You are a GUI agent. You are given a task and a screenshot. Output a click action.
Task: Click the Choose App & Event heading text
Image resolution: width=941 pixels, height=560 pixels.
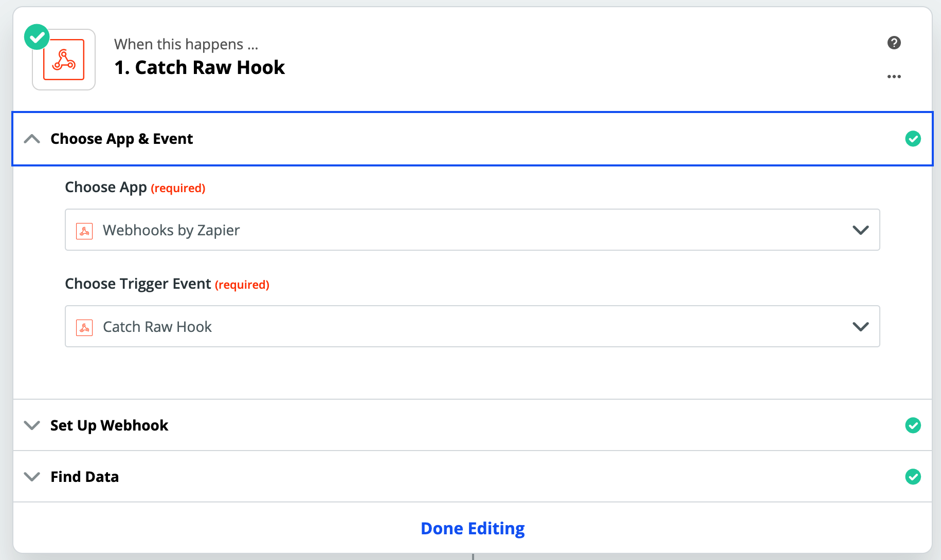(x=122, y=139)
